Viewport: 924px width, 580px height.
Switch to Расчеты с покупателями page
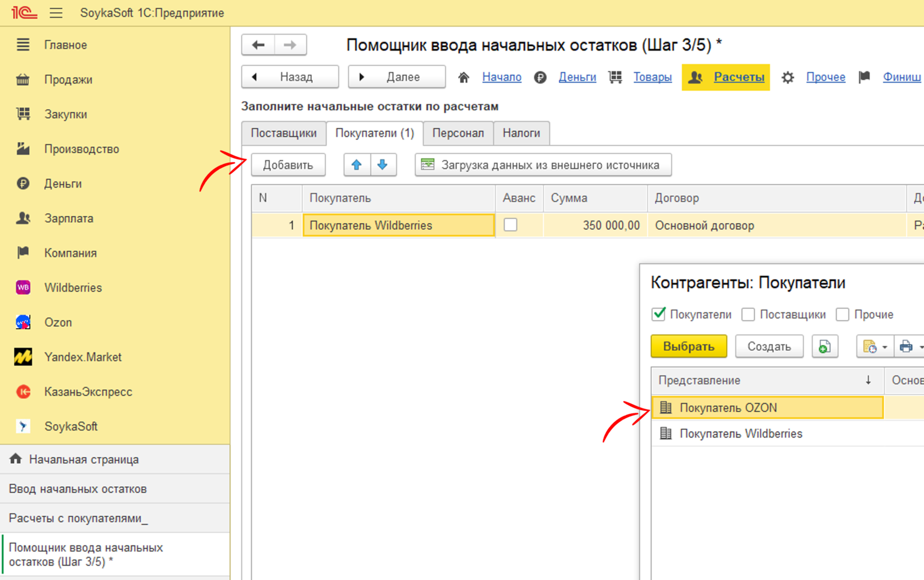click(x=115, y=518)
